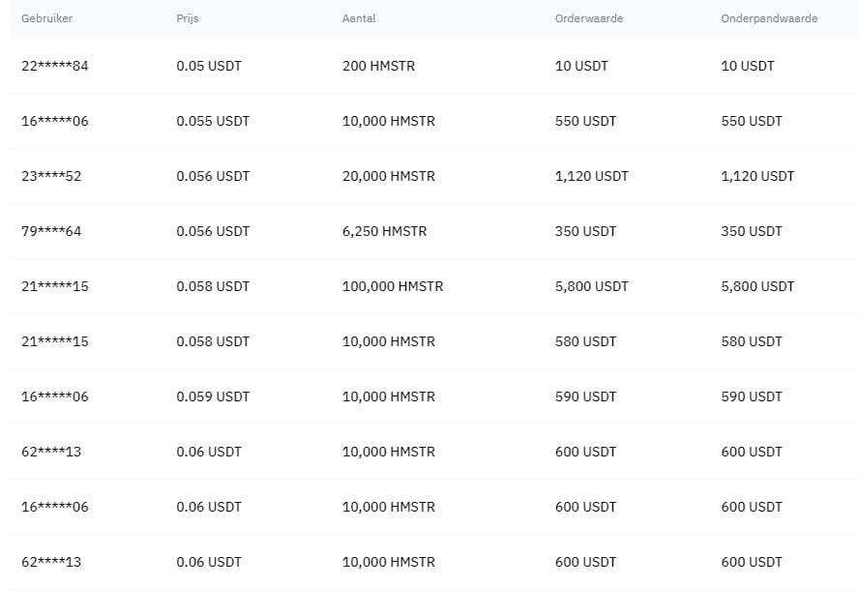Click the 0.05 USDT price cell

pos(209,66)
